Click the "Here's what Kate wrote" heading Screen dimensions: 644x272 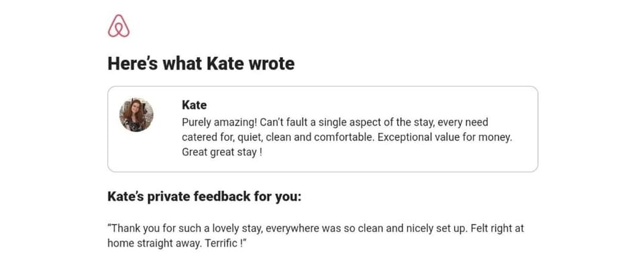(201, 64)
